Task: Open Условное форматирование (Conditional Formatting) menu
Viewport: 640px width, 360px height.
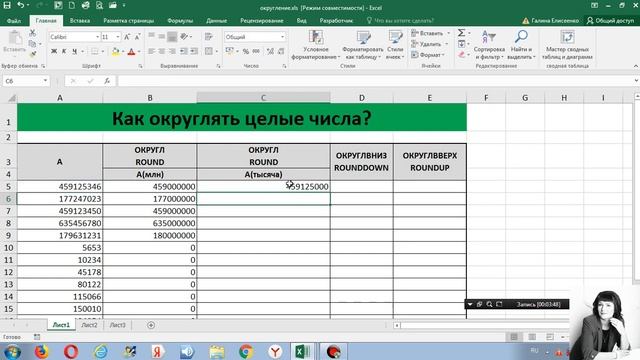Action: coord(316,45)
